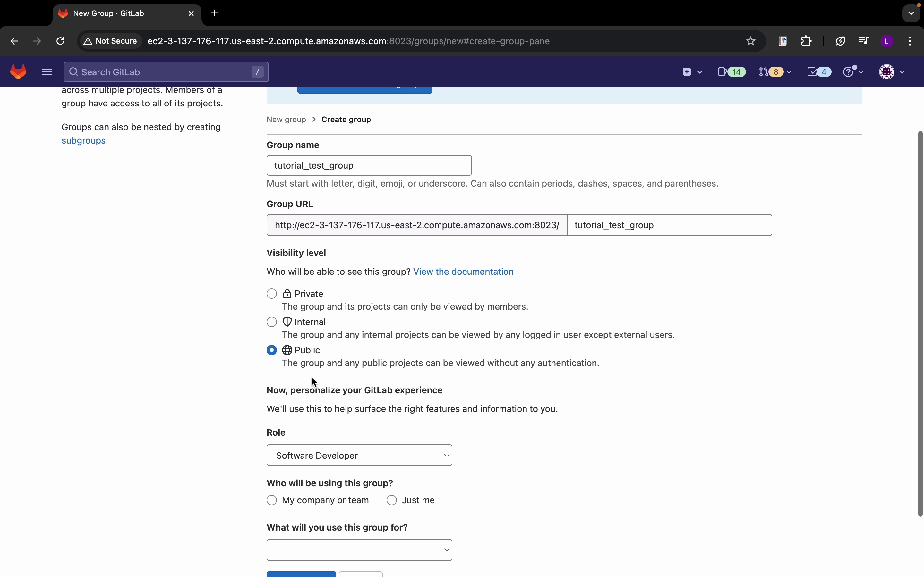The image size is (924, 577).
Task: Expand the user avatar dropdown
Action: pyautogui.click(x=893, y=72)
